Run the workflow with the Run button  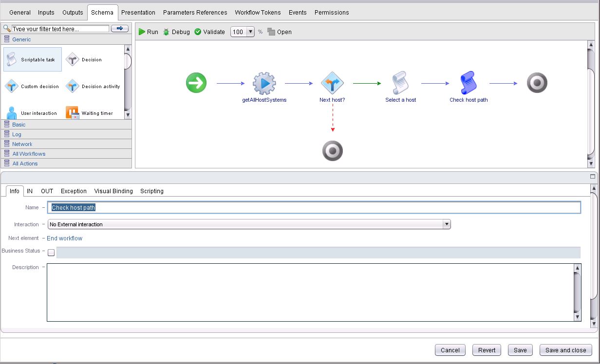[x=148, y=32]
